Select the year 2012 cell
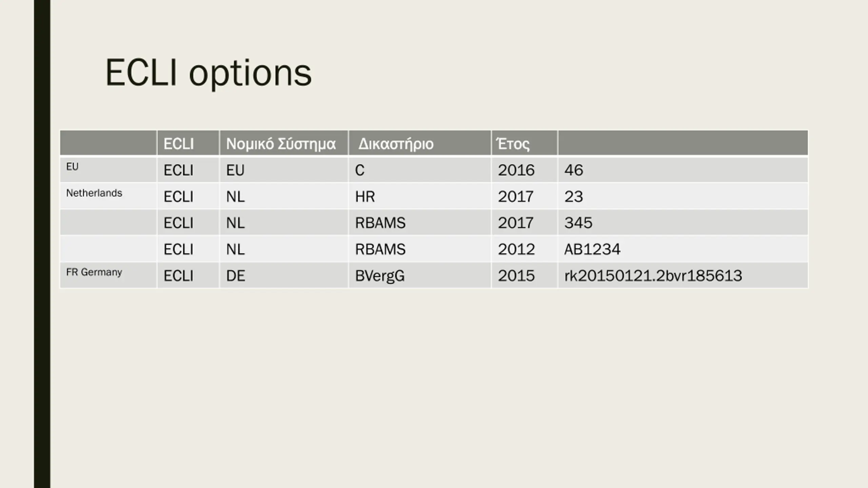This screenshot has width=868, height=488. tap(525, 249)
